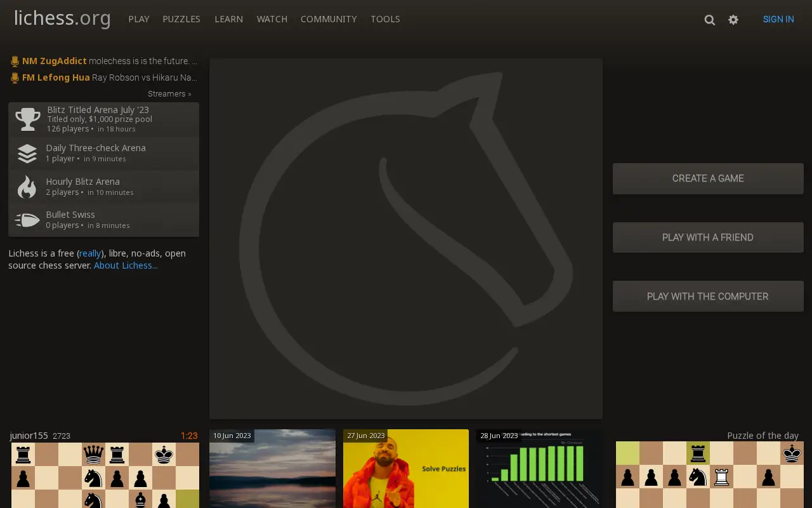Click the Bullet Swiss bullet icon

click(x=27, y=220)
